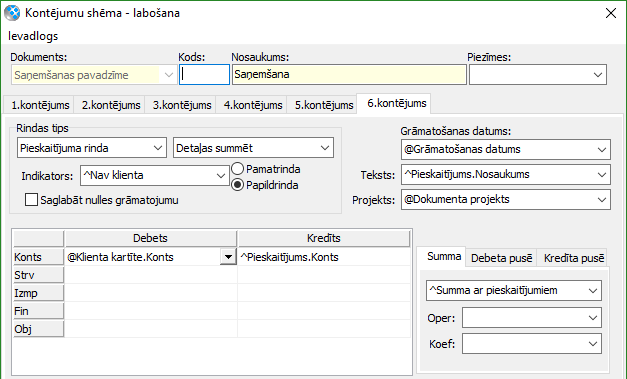
Task: Switch to the 3.kontējums tab
Action: [x=181, y=105]
